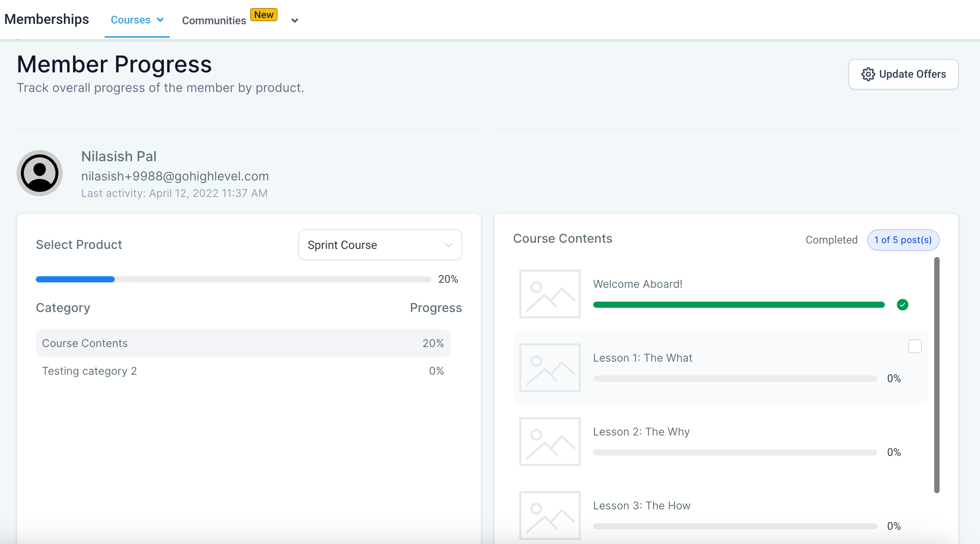The width and height of the screenshot is (980, 544).
Task: Click the Update Offers button
Action: click(x=903, y=74)
